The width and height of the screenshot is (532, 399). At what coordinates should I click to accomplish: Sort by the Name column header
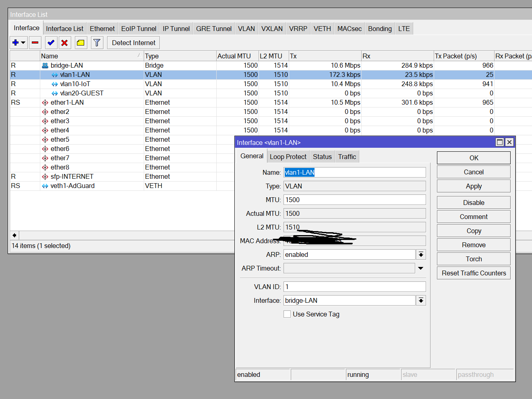tap(91, 56)
